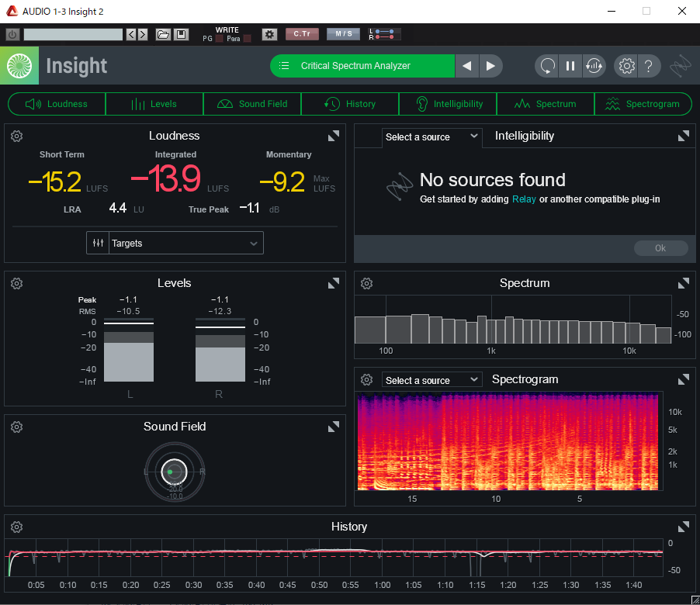Click the empty preset name field
This screenshot has width=700, height=605.
73,34
